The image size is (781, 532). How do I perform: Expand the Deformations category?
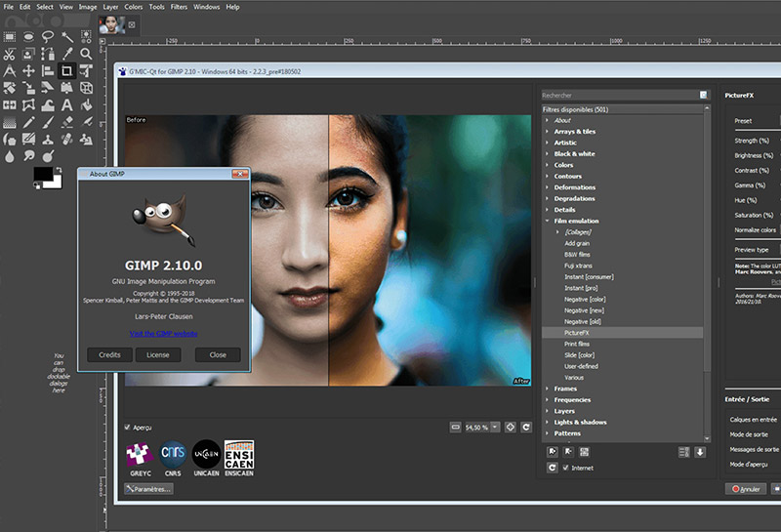[547, 187]
